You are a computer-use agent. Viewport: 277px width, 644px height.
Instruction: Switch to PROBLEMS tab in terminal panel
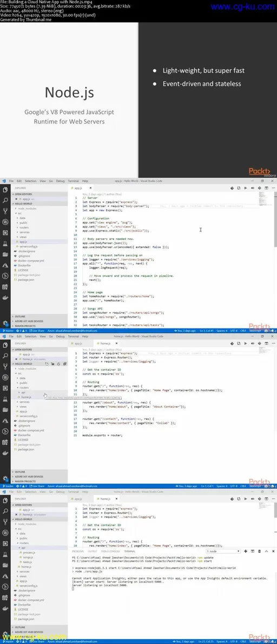coord(78,551)
